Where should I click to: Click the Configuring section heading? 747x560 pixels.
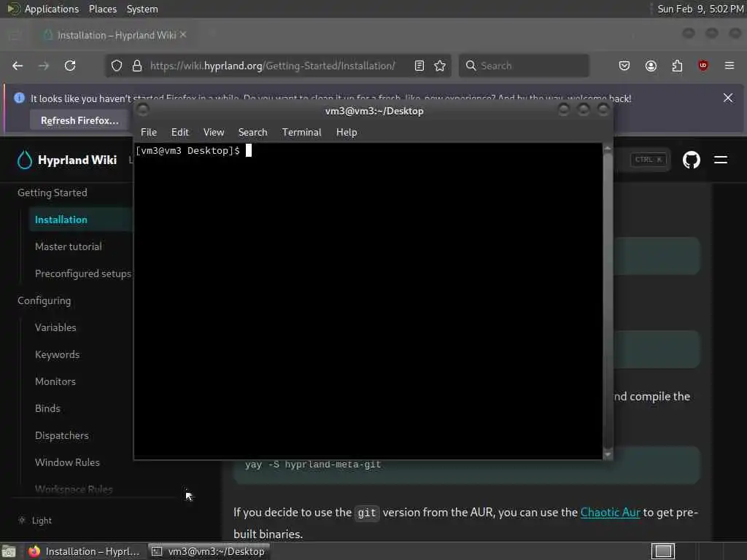44,301
